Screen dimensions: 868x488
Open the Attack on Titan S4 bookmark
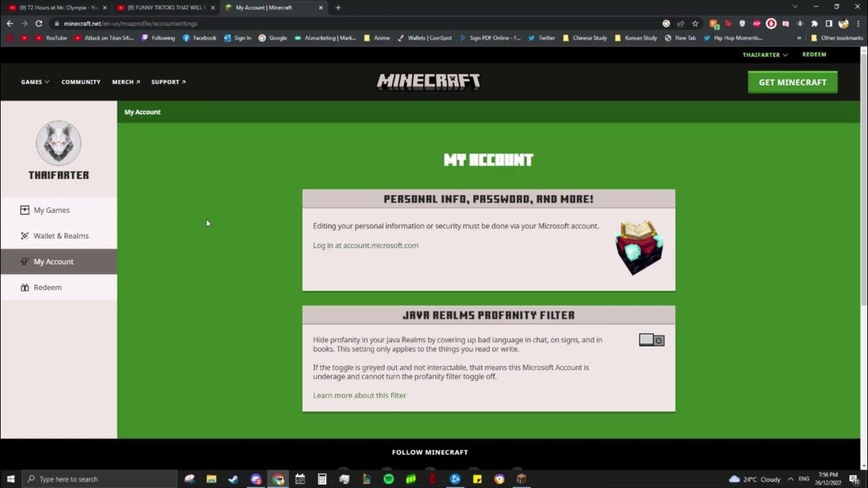[104, 38]
